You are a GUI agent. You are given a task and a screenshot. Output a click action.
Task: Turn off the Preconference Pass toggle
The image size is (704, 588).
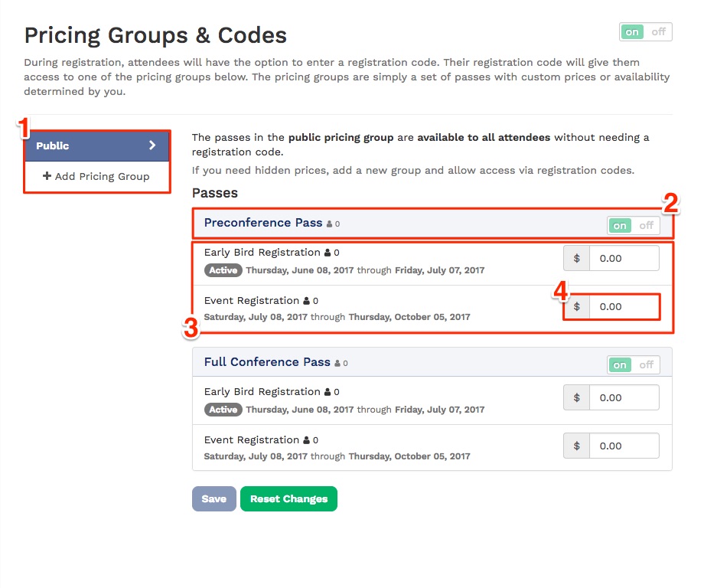(646, 225)
